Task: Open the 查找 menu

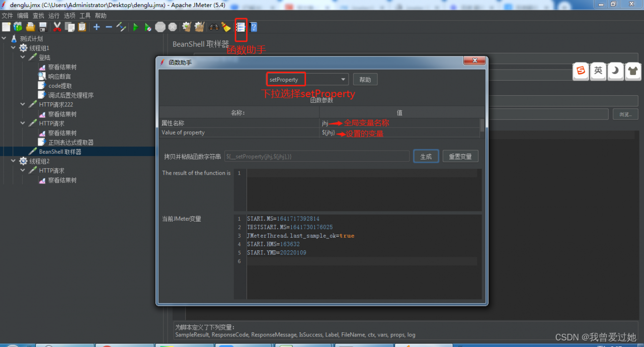Action: point(38,16)
